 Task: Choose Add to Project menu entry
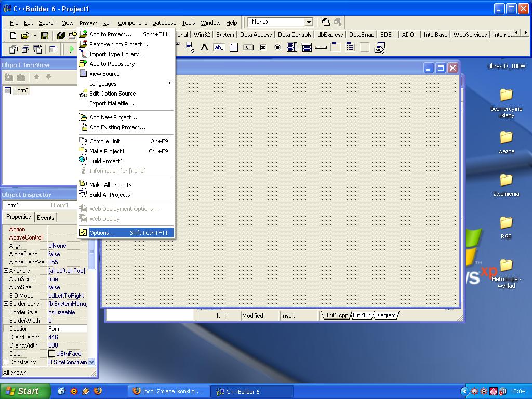[x=126, y=34]
